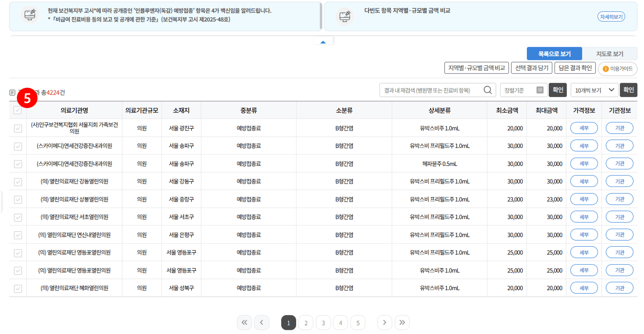Go to page 3 of results
Screen dimensions: 644x334
pyautogui.click(x=323, y=322)
